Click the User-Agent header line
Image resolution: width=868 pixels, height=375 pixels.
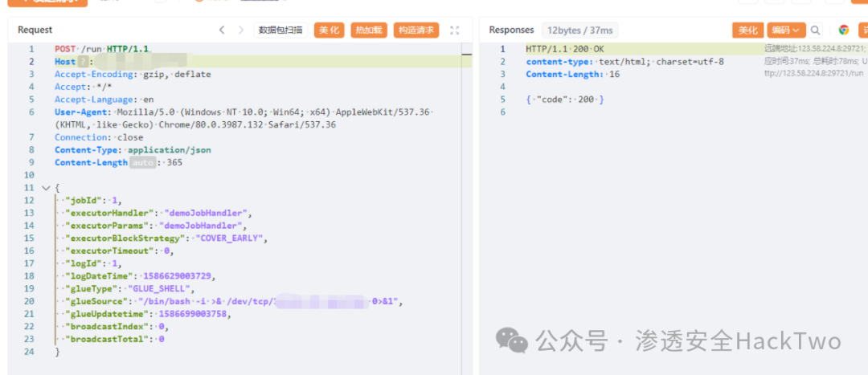(x=243, y=118)
